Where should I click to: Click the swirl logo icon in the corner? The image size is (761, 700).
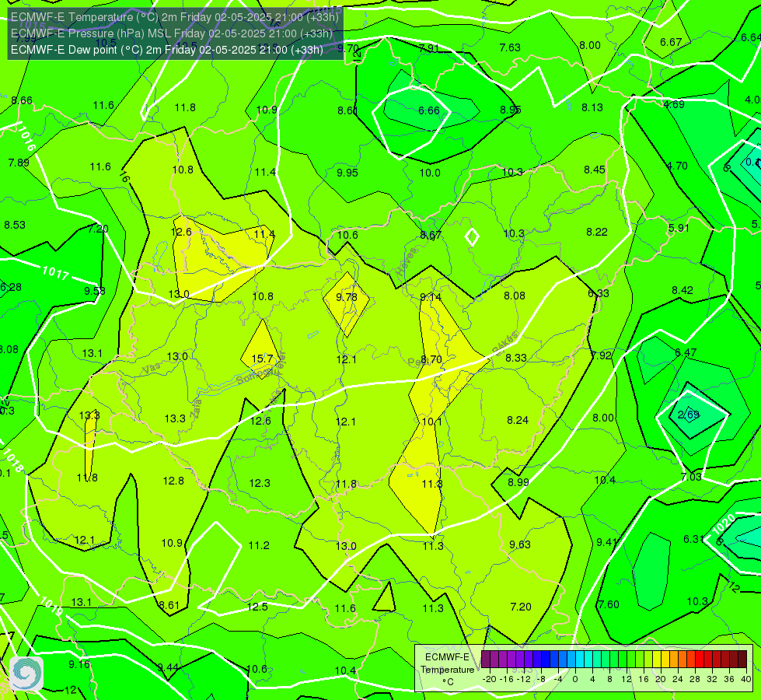(26, 674)
